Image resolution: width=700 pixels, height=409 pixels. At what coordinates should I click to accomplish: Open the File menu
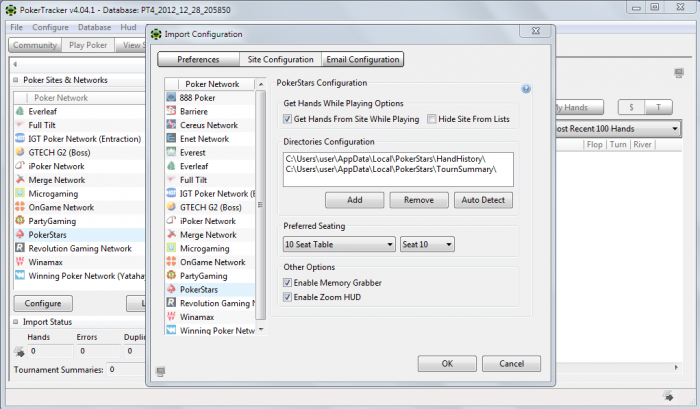tap(17, 27)
